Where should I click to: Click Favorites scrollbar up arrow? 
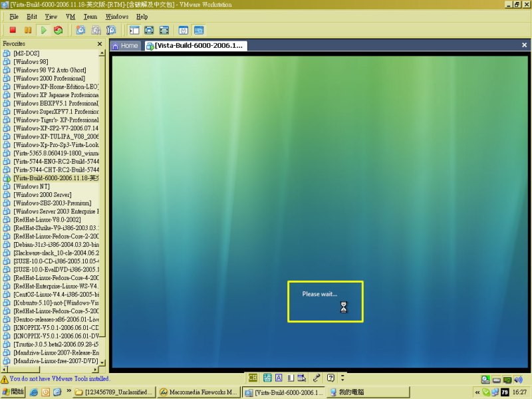coord(102,53)
